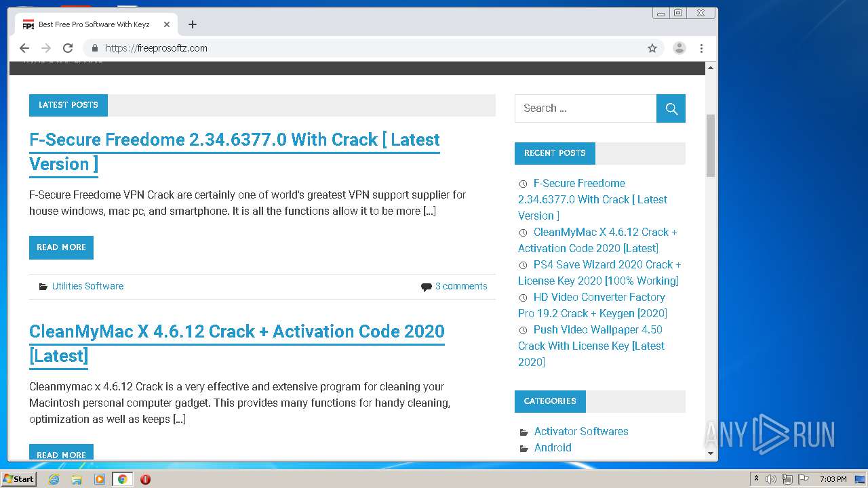
Task: Close the Best Free Pro Software tab
Action: tap(167, 24)
